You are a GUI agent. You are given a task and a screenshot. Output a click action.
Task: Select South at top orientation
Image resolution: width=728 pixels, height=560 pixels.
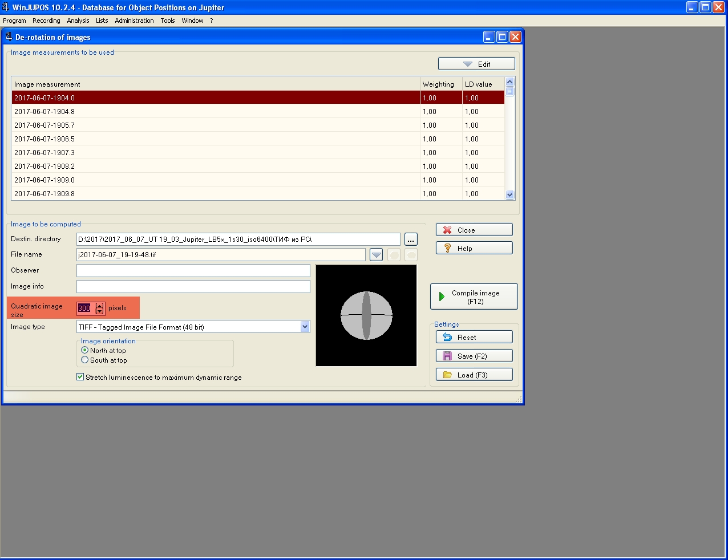tap(85, 360)
